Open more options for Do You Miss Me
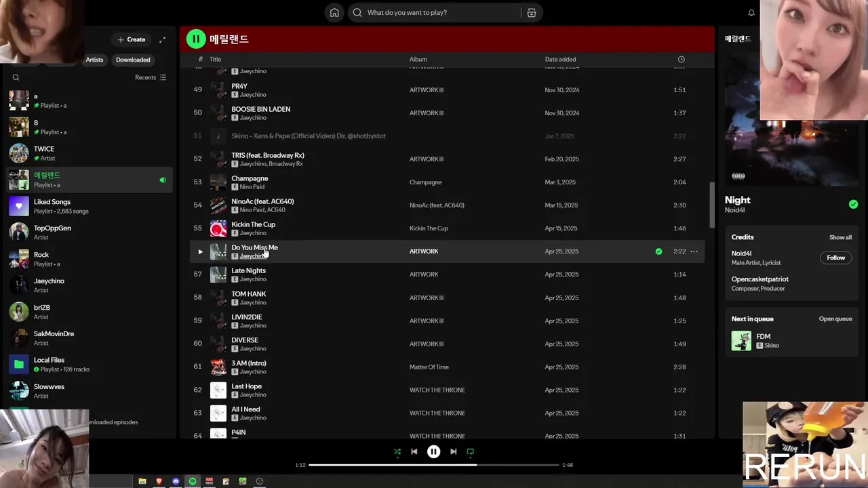 (x=694, y=251)
